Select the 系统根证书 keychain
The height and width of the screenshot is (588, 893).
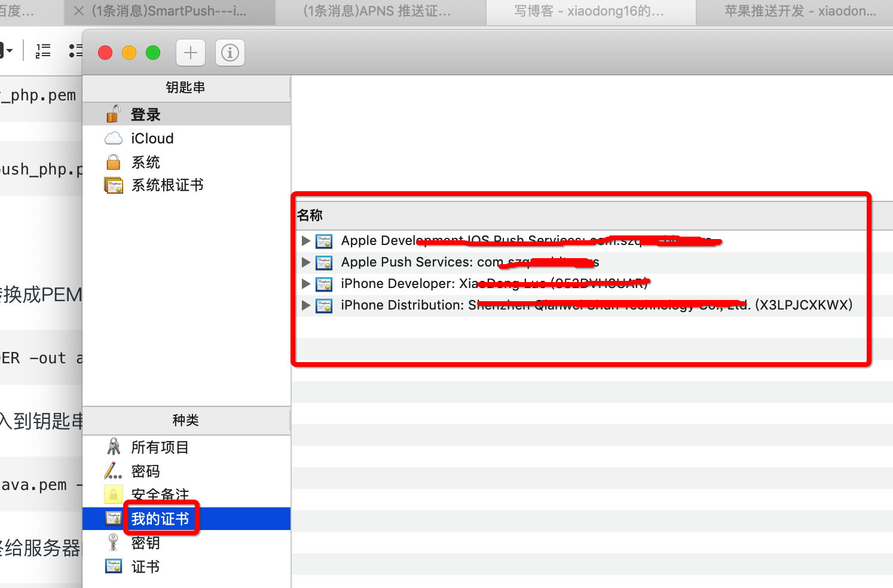(186, 185)
